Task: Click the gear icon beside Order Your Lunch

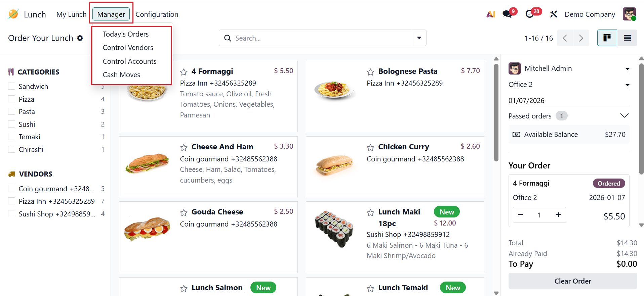Action: [x=80, y=38]
